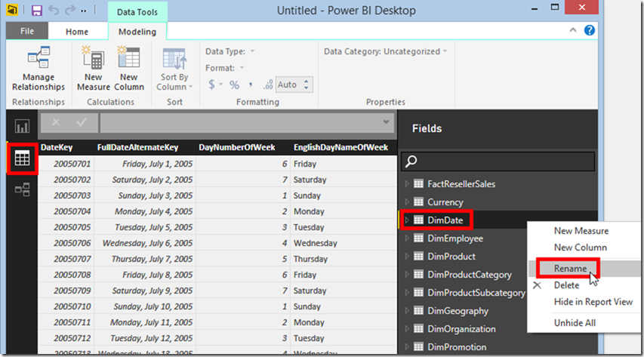Select the FullDateAlternateKey column header
Screen dimensions: 644x357
[137, 147]
